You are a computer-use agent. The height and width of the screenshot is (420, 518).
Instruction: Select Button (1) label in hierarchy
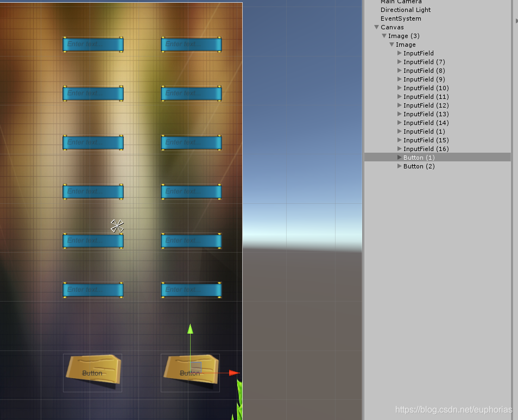(419, 158)
